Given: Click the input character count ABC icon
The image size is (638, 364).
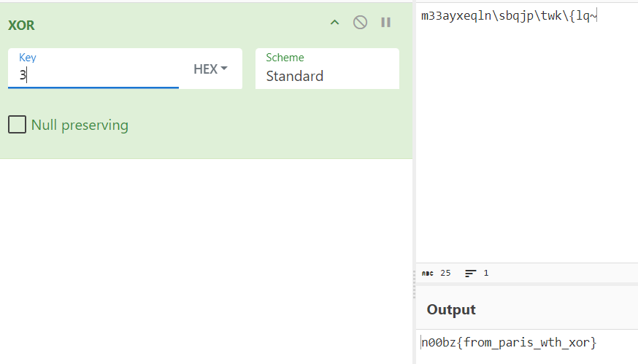Looking at the screenshot, I should point(427,274).
